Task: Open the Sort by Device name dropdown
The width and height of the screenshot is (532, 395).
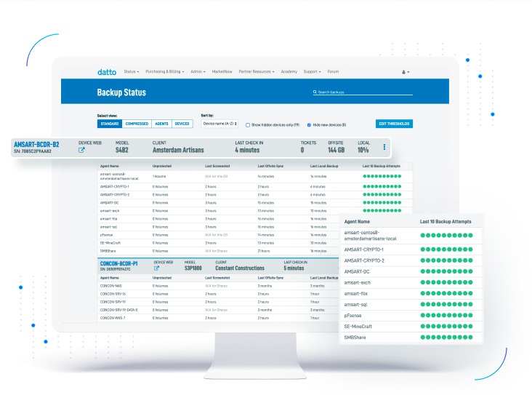Action: point(219,124)
